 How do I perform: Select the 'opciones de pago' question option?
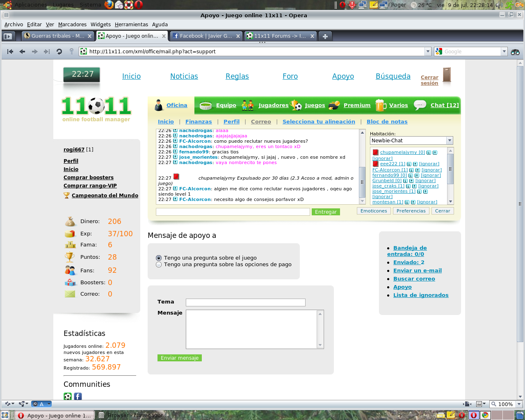(x=159, y=265)
